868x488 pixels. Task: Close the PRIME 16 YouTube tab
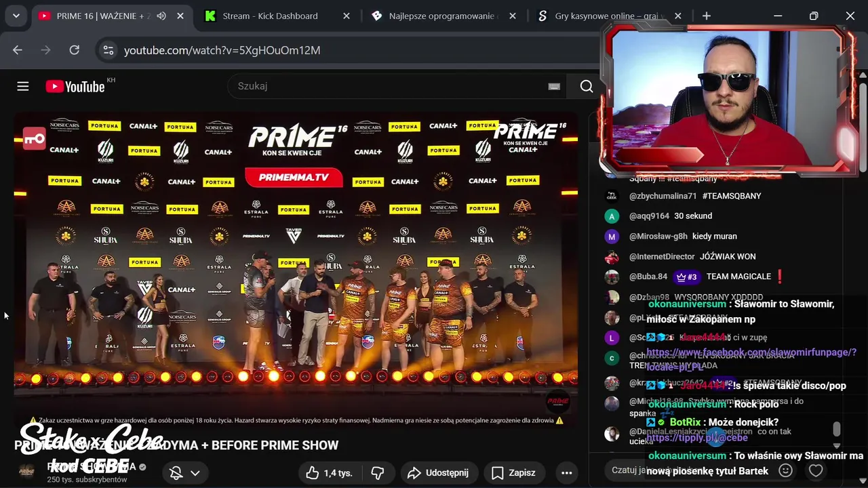pos(180,16)
